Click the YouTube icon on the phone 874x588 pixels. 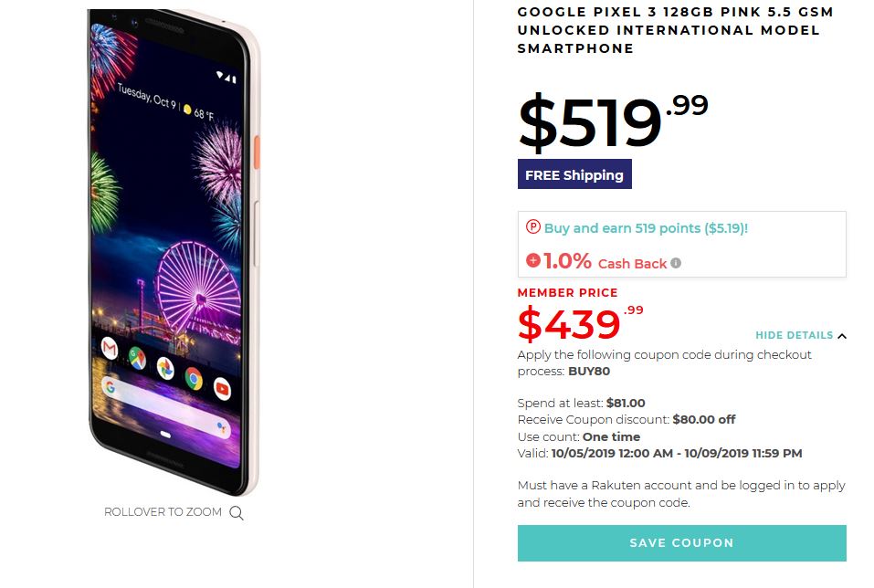tap(222, 388)
